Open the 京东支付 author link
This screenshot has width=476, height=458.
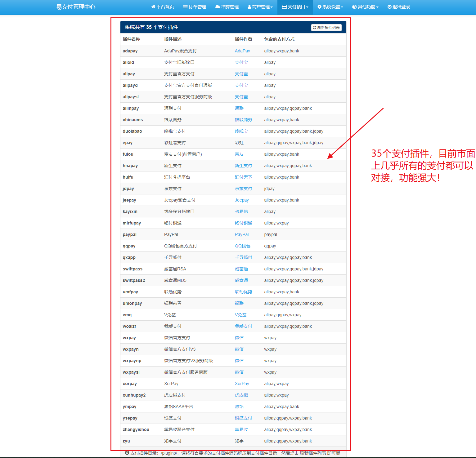(244, 189)
